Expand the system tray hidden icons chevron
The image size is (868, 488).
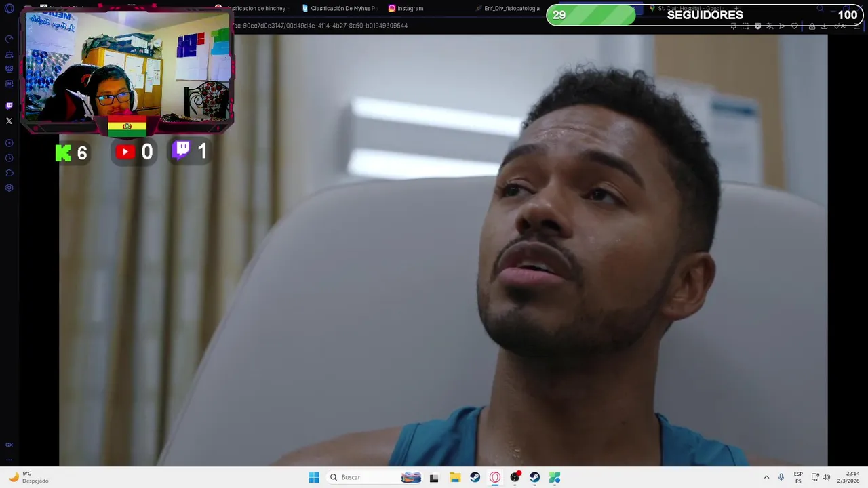pyautogui.click(x=767, y=477)
